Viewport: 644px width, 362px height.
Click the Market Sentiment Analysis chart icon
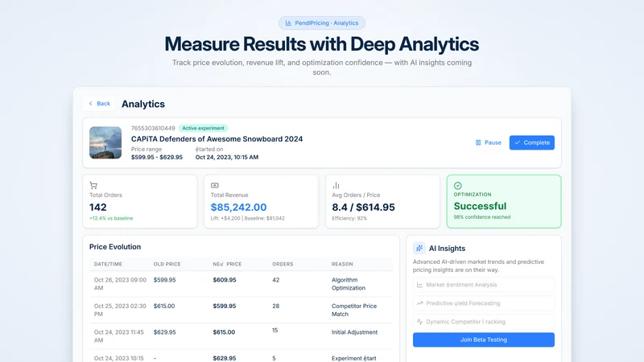click(x=419, y=285)
